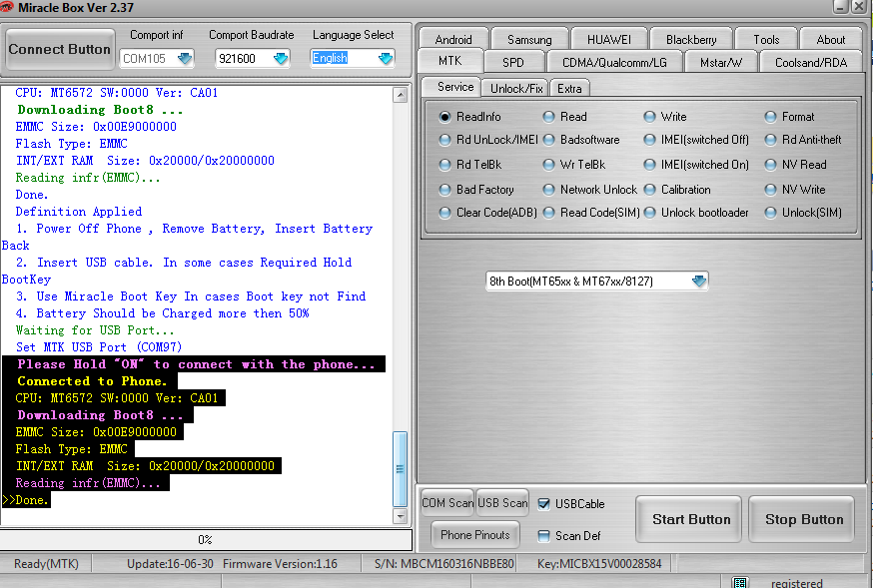
Task: Switch to the Blackberry tab
Action: [691, 40]
